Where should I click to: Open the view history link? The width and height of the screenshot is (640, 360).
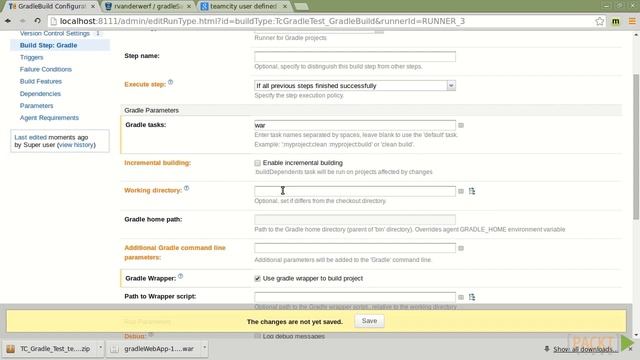tap(76, 145)
